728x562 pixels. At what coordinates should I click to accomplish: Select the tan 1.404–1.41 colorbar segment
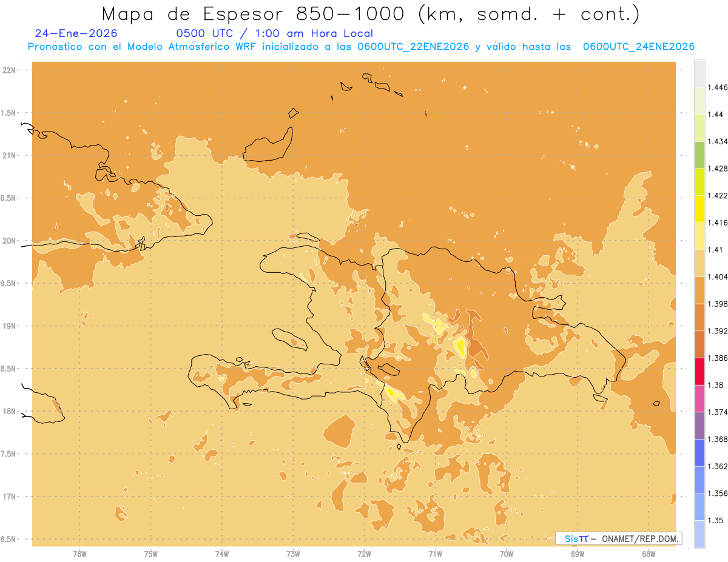click(x=699, y=263)
